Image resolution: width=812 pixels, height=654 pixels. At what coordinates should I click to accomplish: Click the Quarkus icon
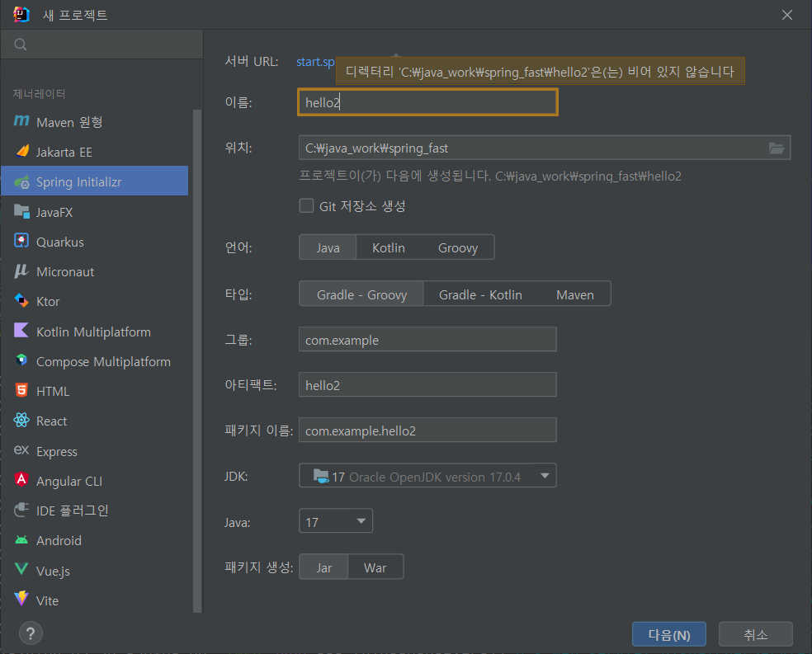click(x=21, y=241)
